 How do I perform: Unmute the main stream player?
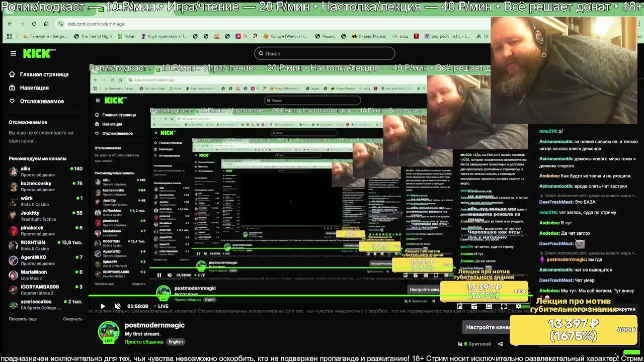(117, 306)
